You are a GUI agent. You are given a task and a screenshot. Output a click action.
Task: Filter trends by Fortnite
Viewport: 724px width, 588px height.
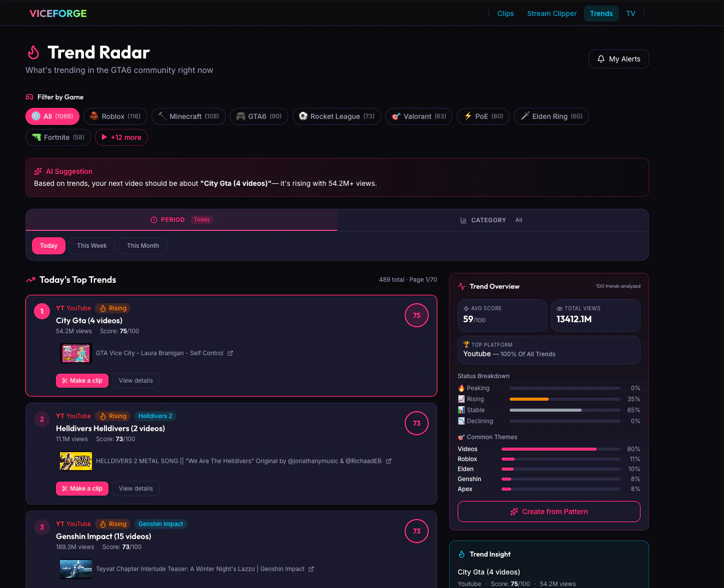(58, 137)
